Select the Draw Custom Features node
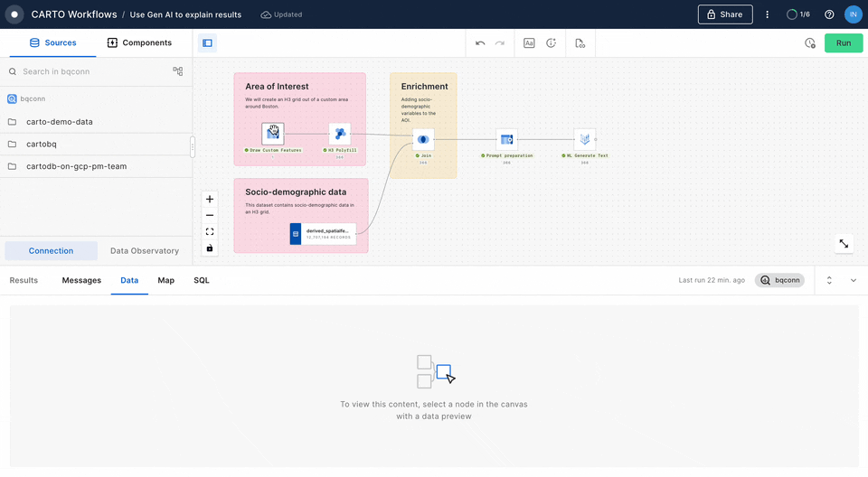Screen dimensions: 868x477 272,134
